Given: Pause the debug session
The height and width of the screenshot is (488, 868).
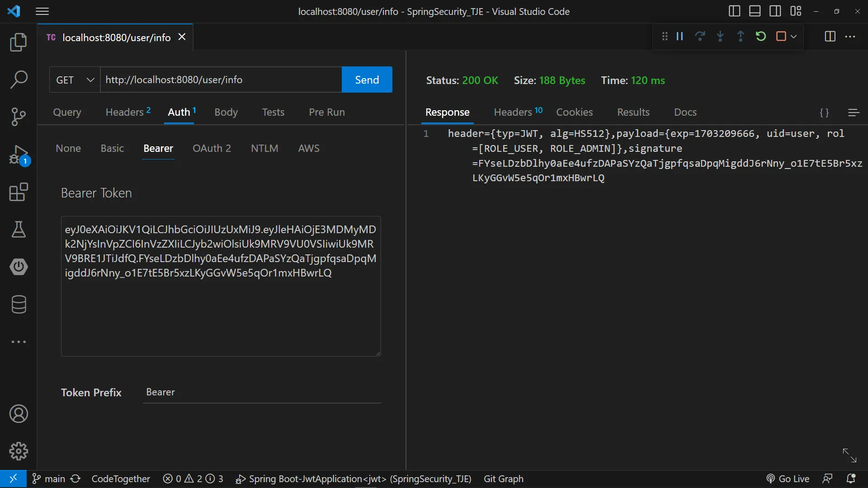Looking at the screenshot, I should 679,37.
